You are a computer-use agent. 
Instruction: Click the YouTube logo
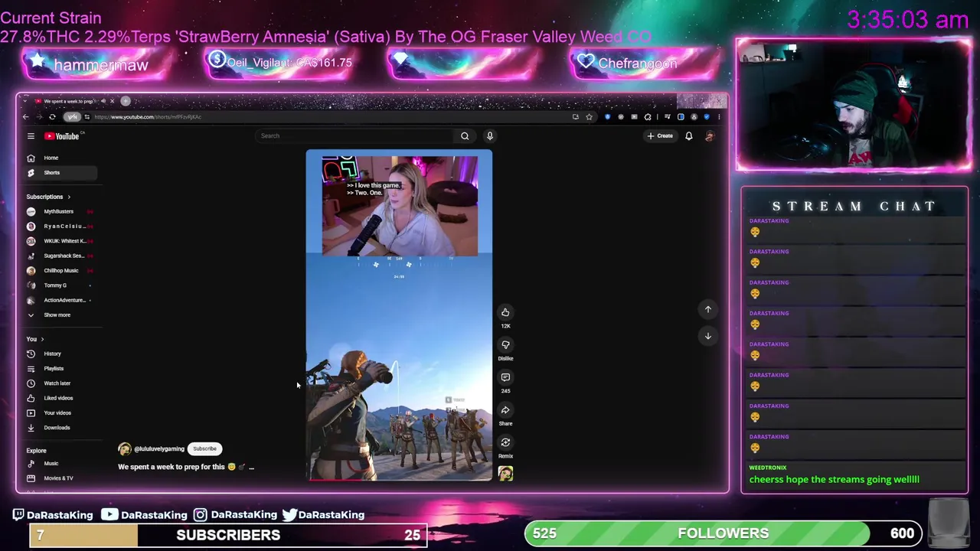pos(63,136)
